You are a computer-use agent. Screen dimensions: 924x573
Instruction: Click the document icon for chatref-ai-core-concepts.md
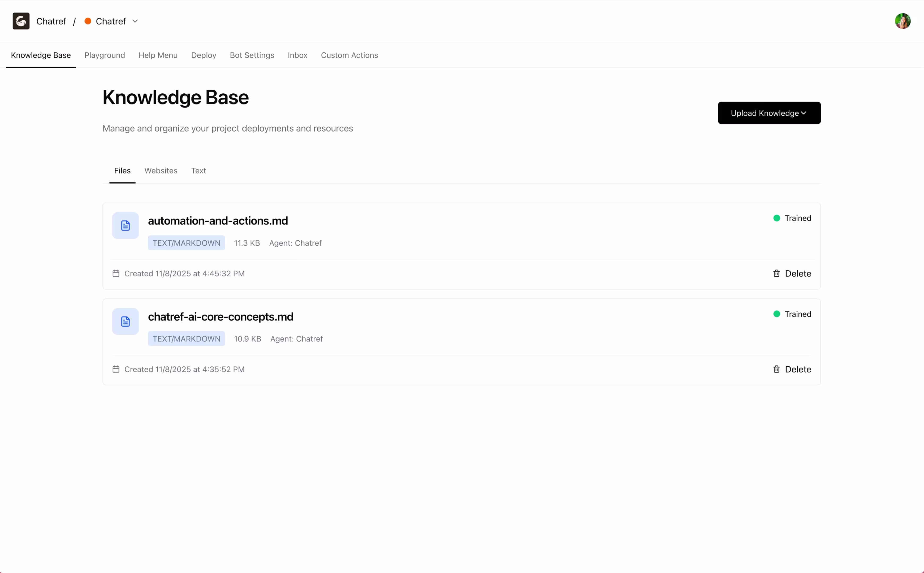(125, 321)
